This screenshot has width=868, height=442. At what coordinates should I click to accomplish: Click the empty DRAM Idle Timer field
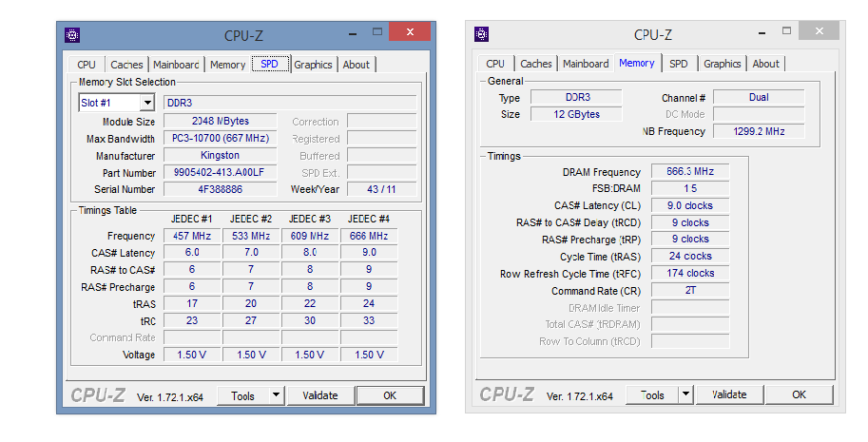(x=690, y=308)
